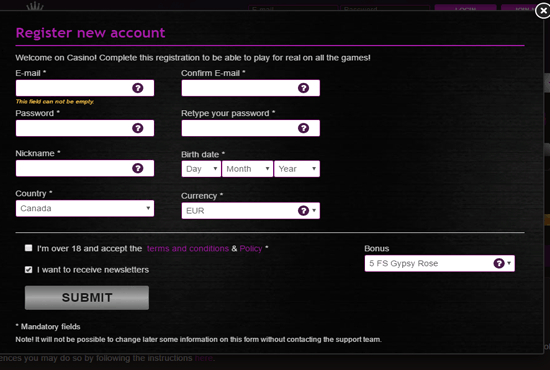Click the help icon in Nickname field
Screen dimensions: 550x370
coord(138,168)
